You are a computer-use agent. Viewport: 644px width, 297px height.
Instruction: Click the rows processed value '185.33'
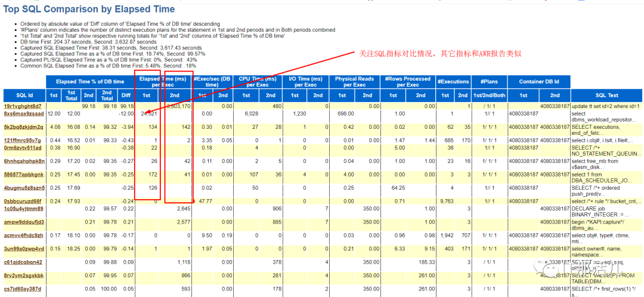[x=427, y=262]
